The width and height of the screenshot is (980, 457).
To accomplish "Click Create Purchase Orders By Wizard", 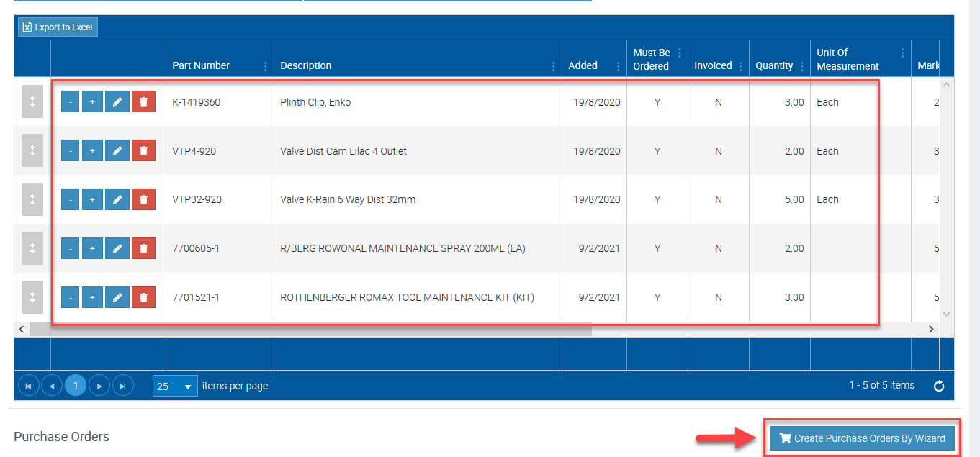I will 862,438.
